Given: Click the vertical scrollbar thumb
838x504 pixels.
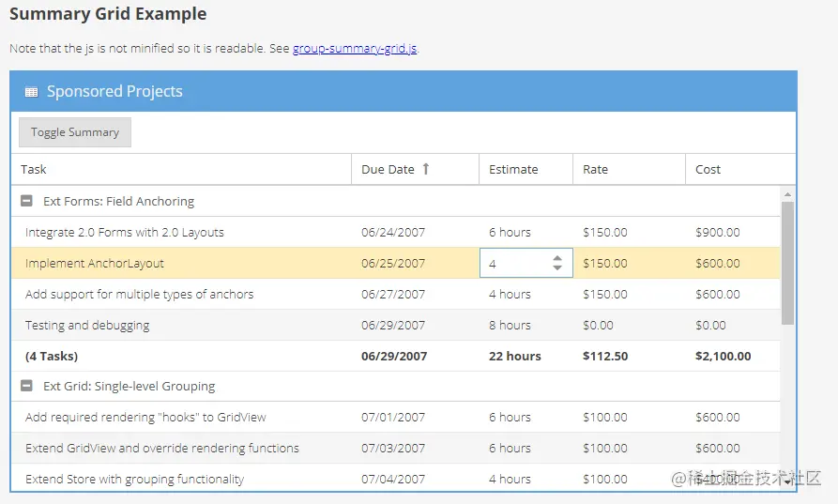Looking at the screenshot, I should tap(787, 263).
